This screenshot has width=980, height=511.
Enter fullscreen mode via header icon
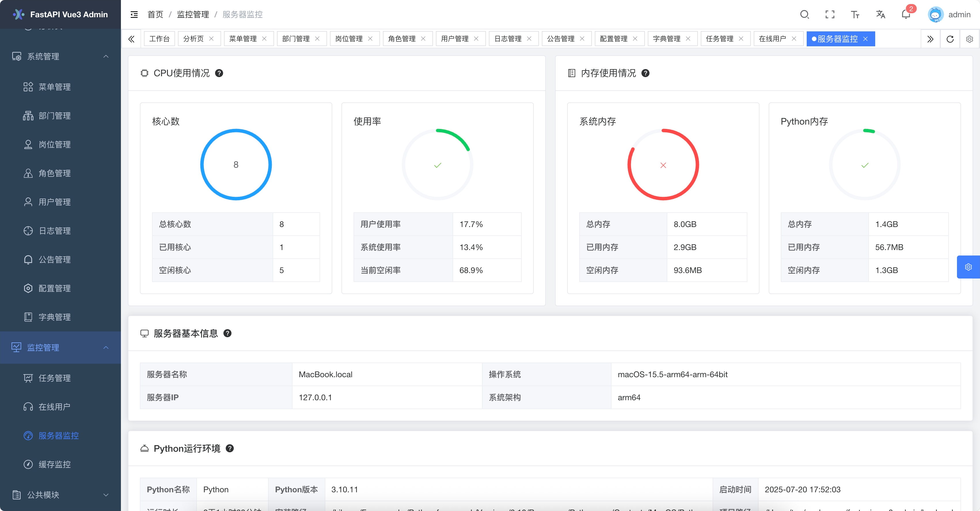830,14
